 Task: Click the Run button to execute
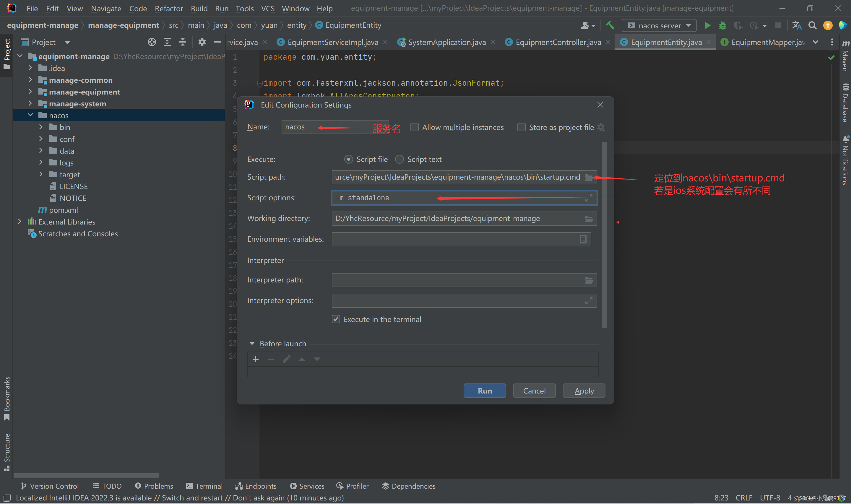(484, 391)
